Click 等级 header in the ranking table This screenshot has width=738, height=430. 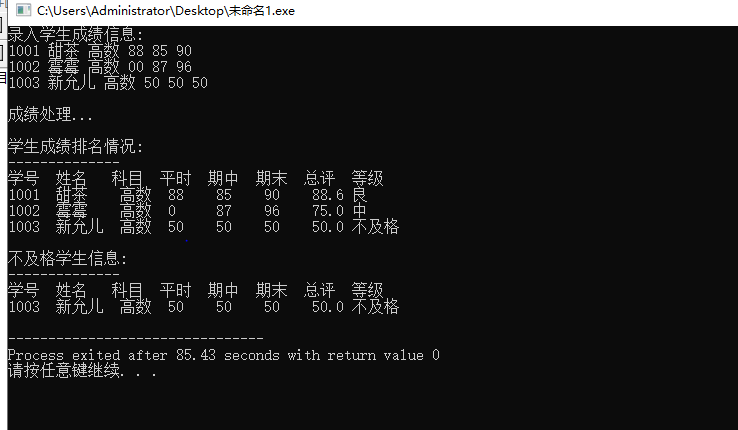367,178
